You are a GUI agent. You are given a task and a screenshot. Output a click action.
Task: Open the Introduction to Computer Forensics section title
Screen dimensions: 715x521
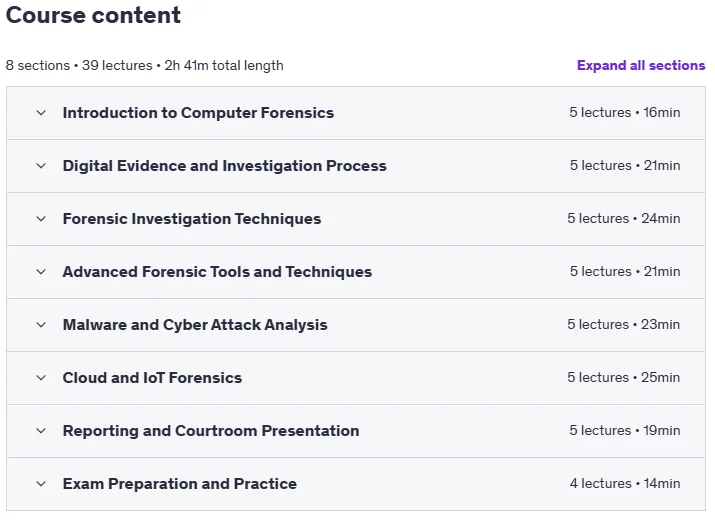point(198,113)
